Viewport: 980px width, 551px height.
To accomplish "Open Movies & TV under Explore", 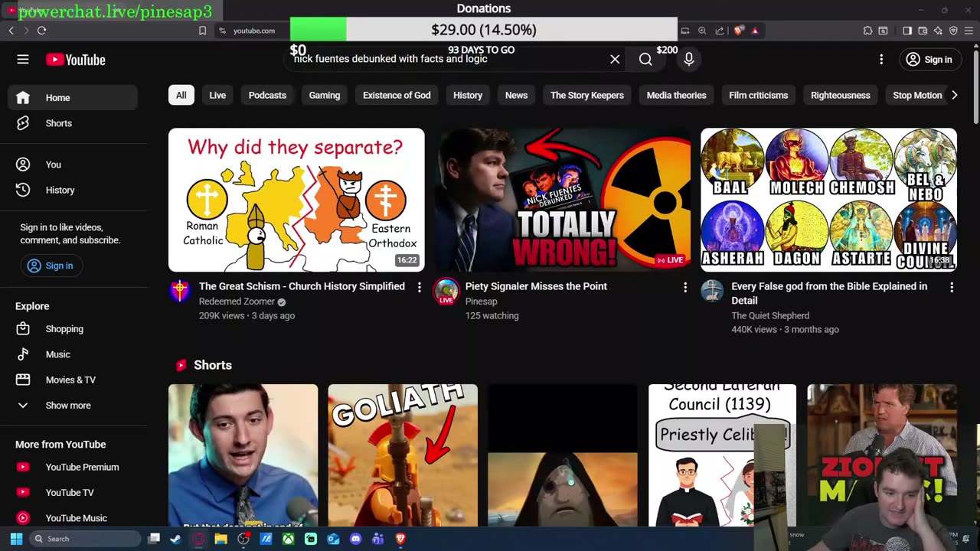I will click(x=73, y=380).
